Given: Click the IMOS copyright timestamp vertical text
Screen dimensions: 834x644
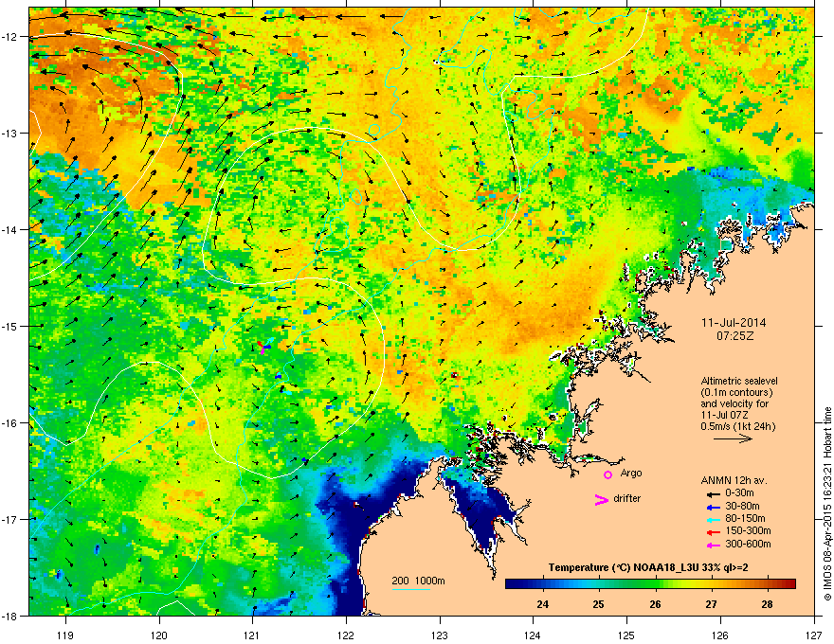Looking at the screenshot, I should (x=827, y=504).
